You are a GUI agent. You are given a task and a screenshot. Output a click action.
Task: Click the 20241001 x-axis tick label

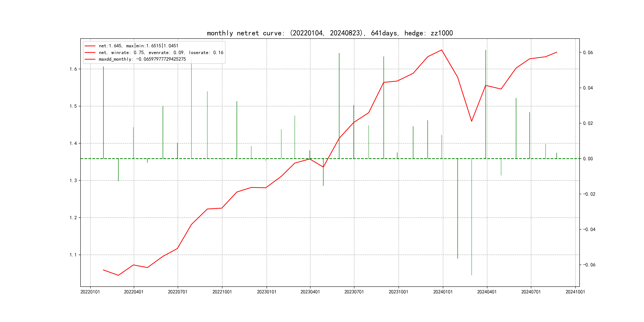click(x=575, y=292)
